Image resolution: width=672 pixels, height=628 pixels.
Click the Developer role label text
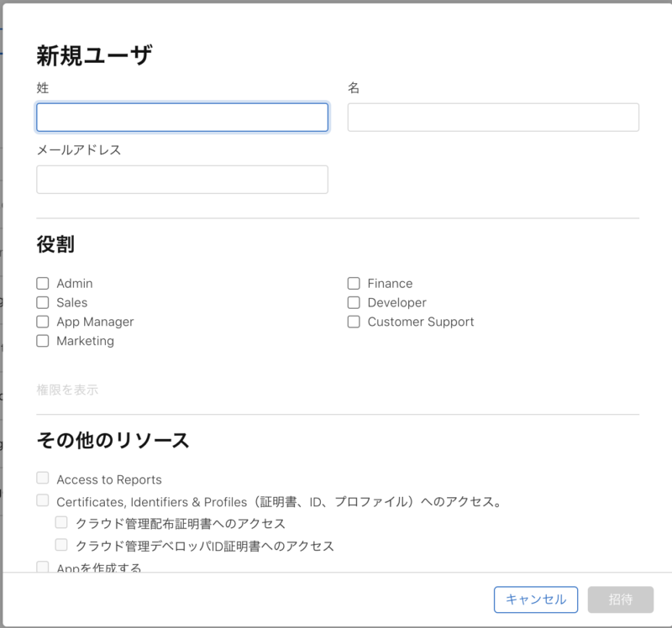[396, 302]
